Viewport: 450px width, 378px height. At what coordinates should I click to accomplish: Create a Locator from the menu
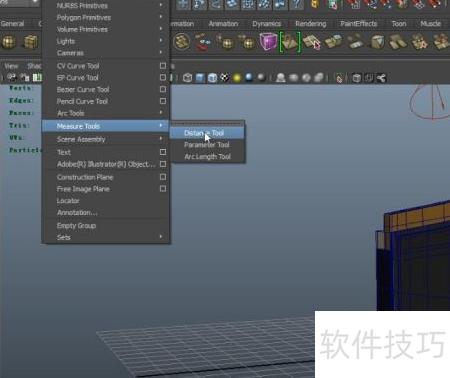(68, 201)
